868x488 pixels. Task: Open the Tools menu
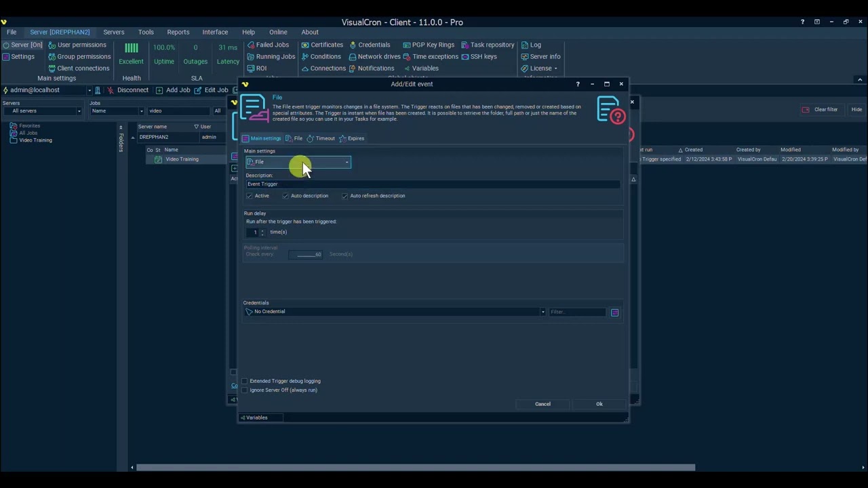pyautogui.click(x=146, y=32)
